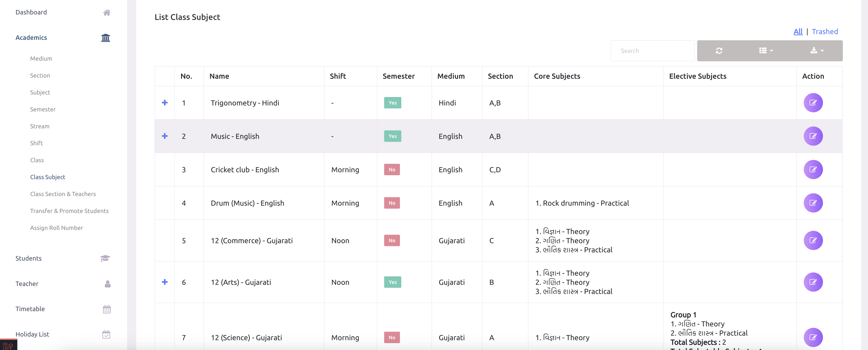Image resolution: width=868 pixels, height=350 pixels.
Task: Click the Holiday List calendar-check icon
Action: [x=107, y=334]
